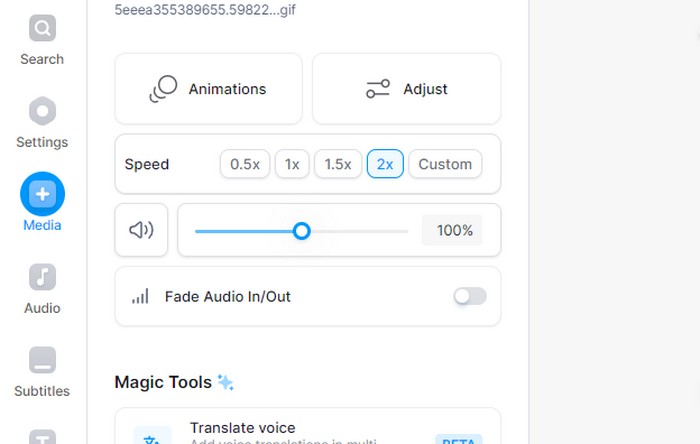Open the Subtitles sidebar icon

(42, 360)
